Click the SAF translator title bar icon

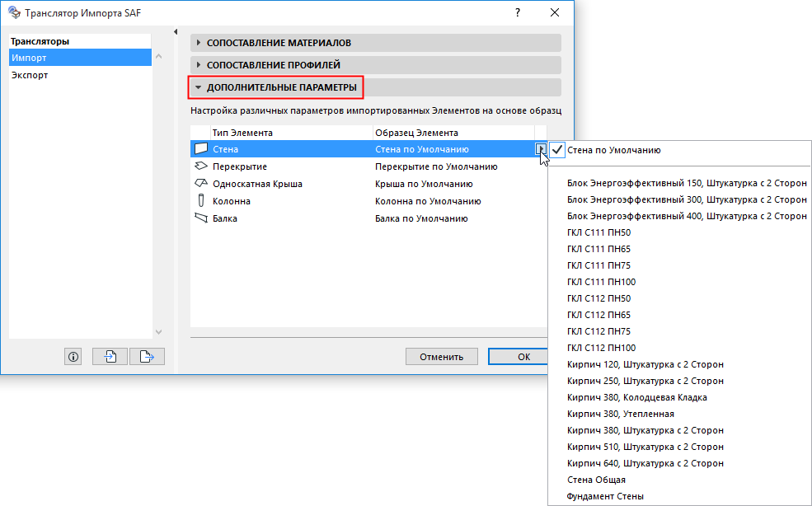pyautogui.click(x=14, y=12)
